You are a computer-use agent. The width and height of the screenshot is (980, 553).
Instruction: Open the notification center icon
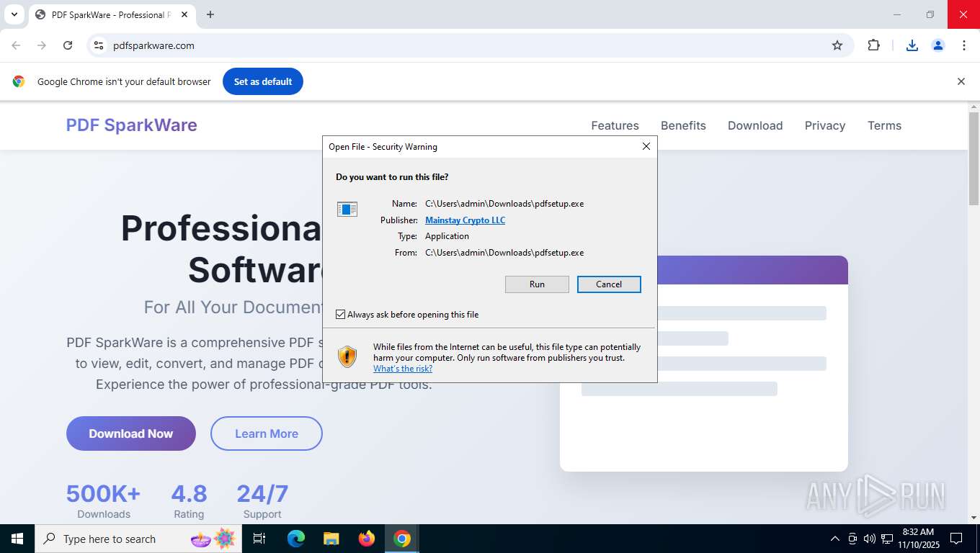pos(956,539)
